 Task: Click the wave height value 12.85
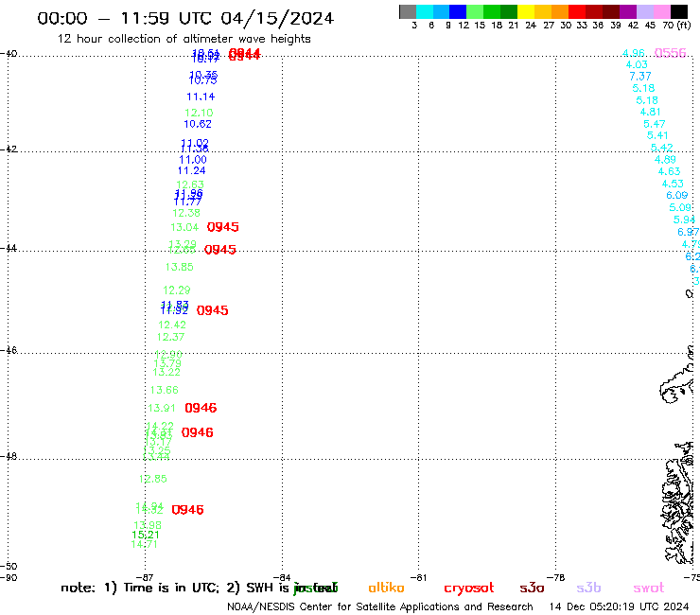pyautogui.click(x=153, y=479)
